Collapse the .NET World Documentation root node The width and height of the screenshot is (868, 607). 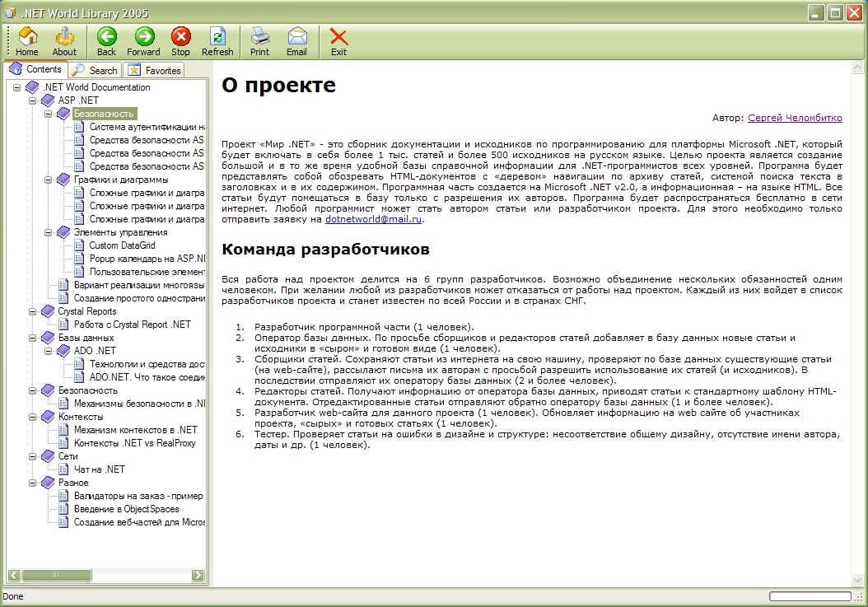click(16, 87)
